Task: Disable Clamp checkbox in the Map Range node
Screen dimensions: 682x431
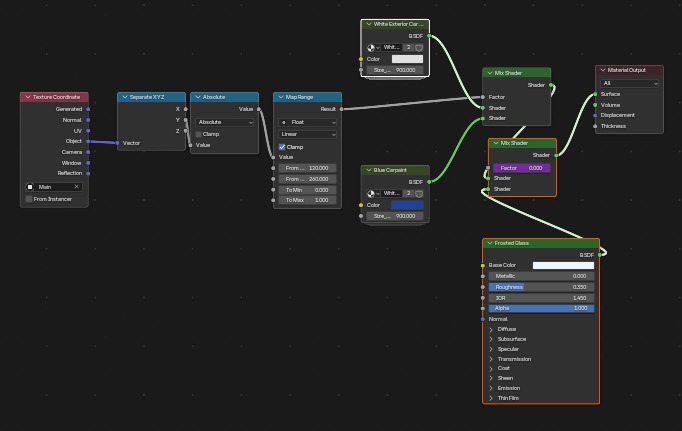Action: click(x=282, y=147)
